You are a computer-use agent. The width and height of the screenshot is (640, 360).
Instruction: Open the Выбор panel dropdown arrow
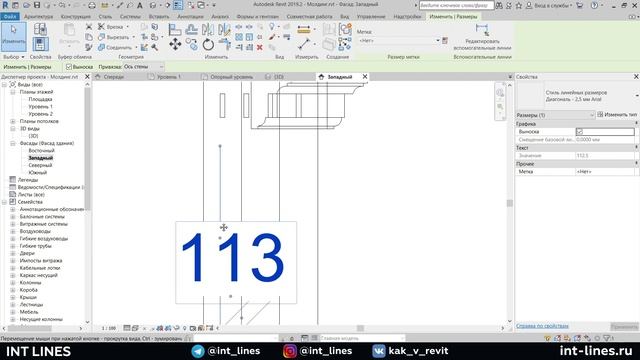pyautogui.click(x=22, y=57)
